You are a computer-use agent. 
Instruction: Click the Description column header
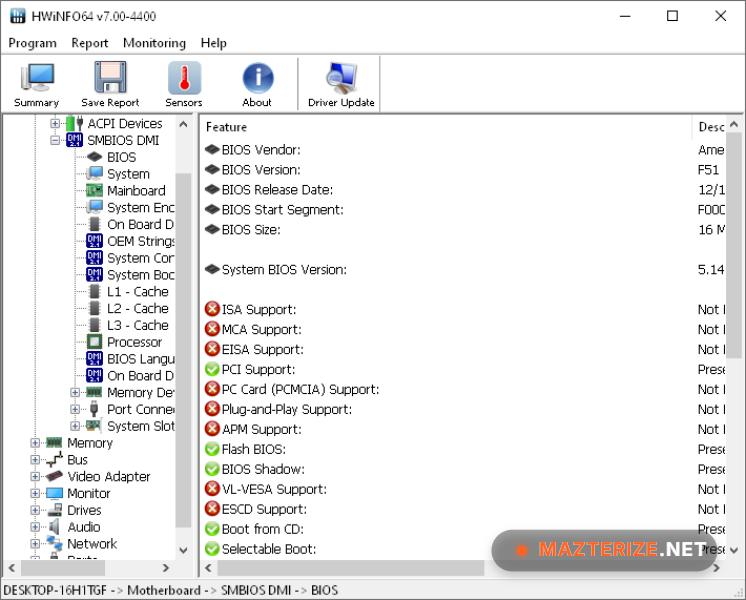pos(709,127)
